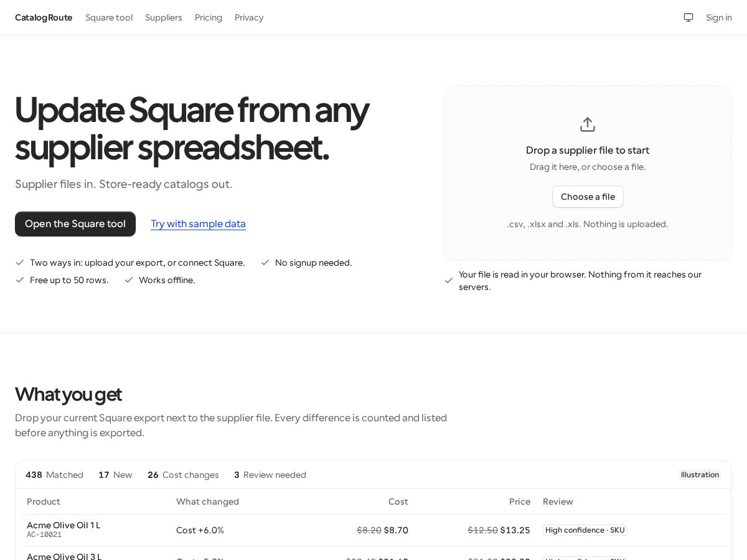The width and height of the screenshot is (747, 560).
Task: Click the '3 Review needed' stat
Action: 270,475
